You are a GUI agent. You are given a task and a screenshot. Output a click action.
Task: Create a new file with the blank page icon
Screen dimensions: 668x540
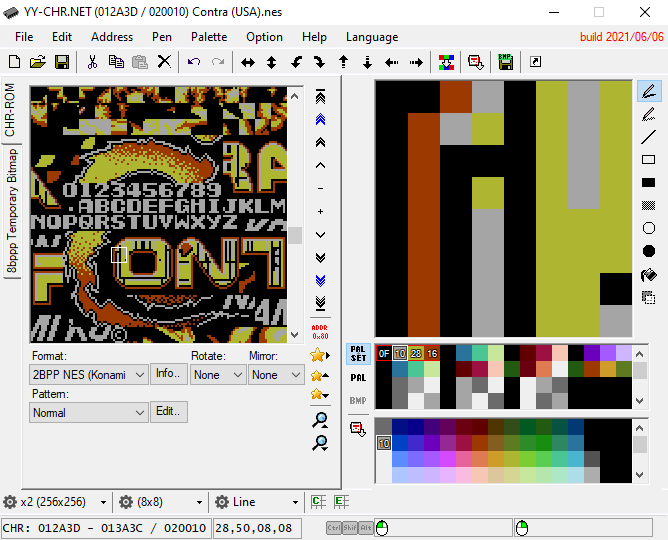tap(14, 62)
